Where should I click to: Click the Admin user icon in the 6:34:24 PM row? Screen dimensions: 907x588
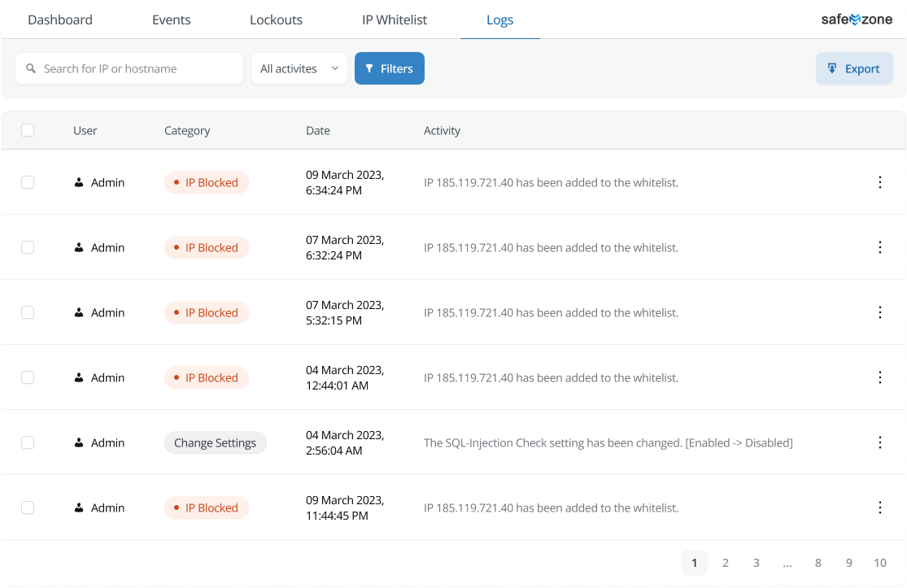pyautogui.click(x=79, y=182)
